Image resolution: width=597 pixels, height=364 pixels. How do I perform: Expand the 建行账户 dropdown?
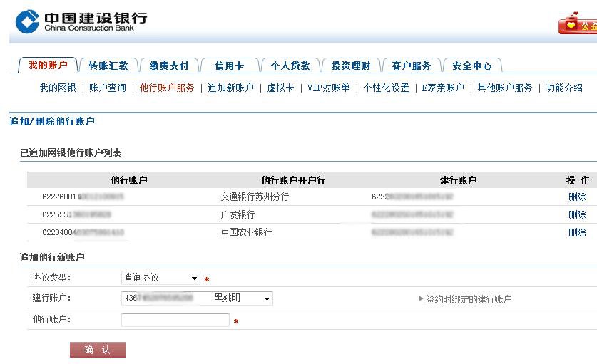pos(267,299)
